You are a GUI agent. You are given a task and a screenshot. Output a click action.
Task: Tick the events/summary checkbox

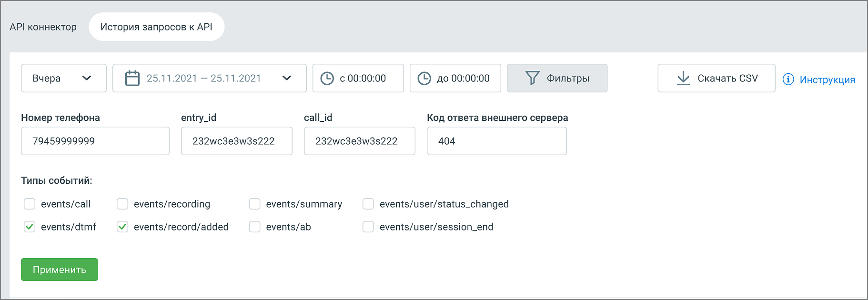(255, 204)
